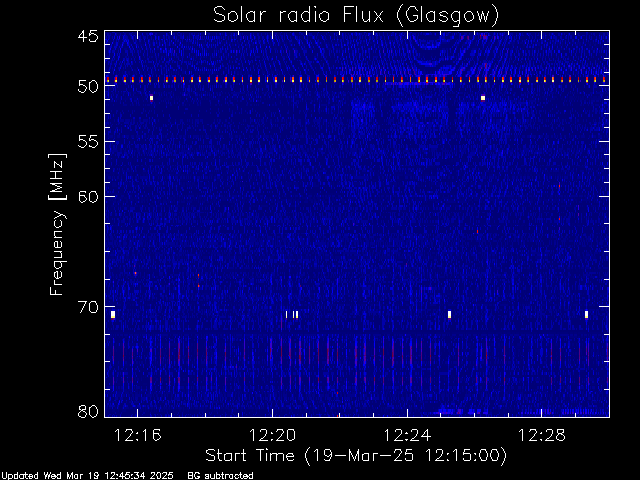The width and height of the screenshot is (640, 480).
Task: Click the 12:16 time tick label
Action: click(138, 435)
